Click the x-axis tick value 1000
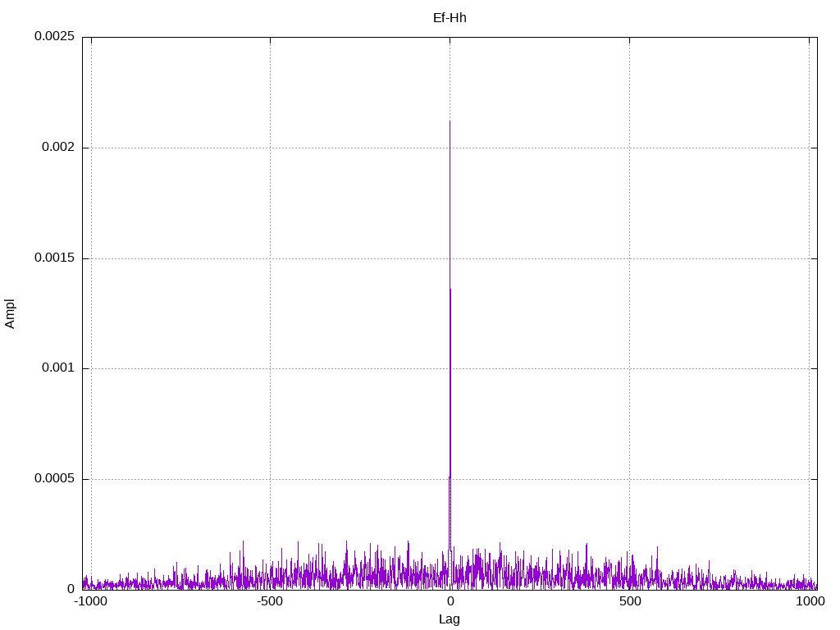The height and width of the screenshot is (630, 840). pyautogui.click(x=810, y=601)
